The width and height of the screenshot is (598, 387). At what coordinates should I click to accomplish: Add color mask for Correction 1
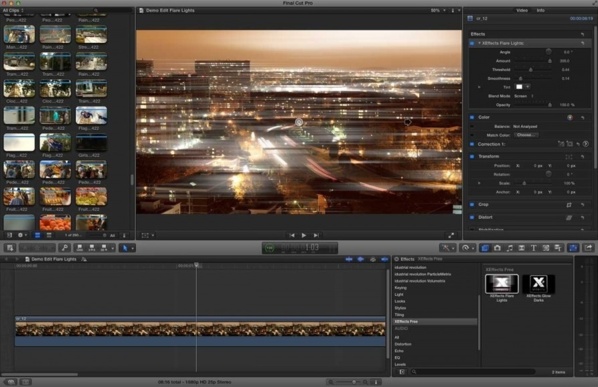561,144
